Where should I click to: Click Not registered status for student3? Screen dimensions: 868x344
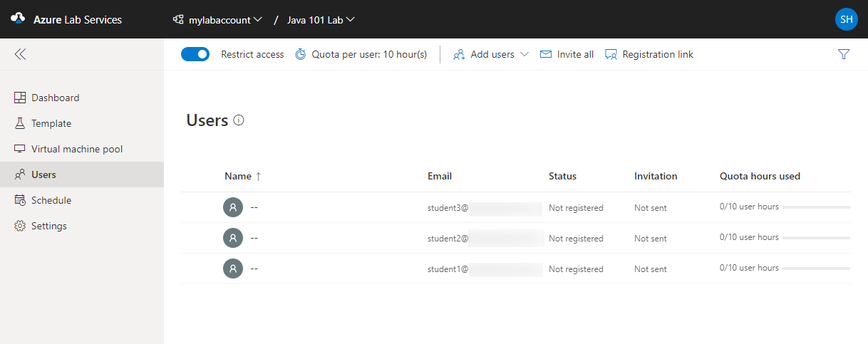(x=576, y=208)
